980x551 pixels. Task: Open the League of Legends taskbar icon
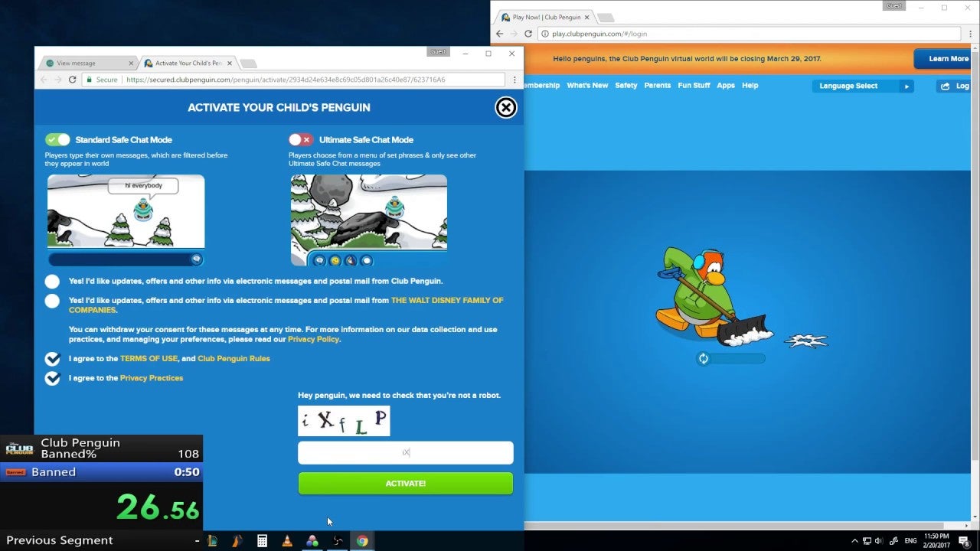(212, 541)
